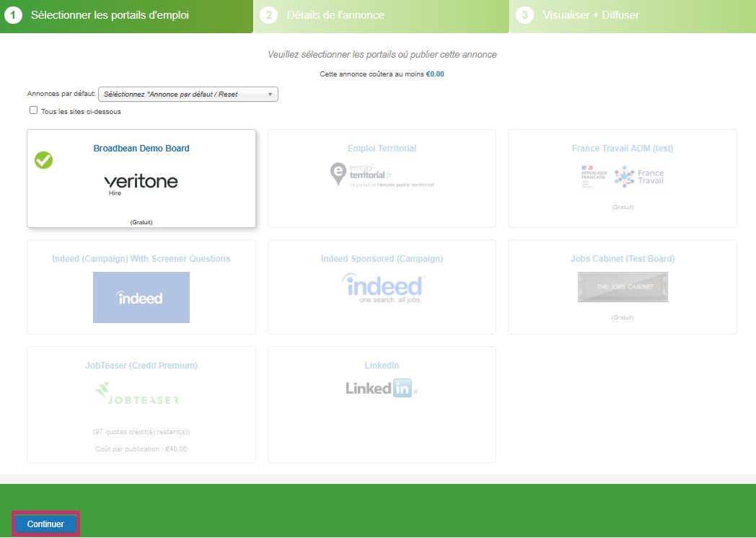This screenshot has width=756, height=538.
Task: Click the LinkedIn logo
Action: (382, 388)
